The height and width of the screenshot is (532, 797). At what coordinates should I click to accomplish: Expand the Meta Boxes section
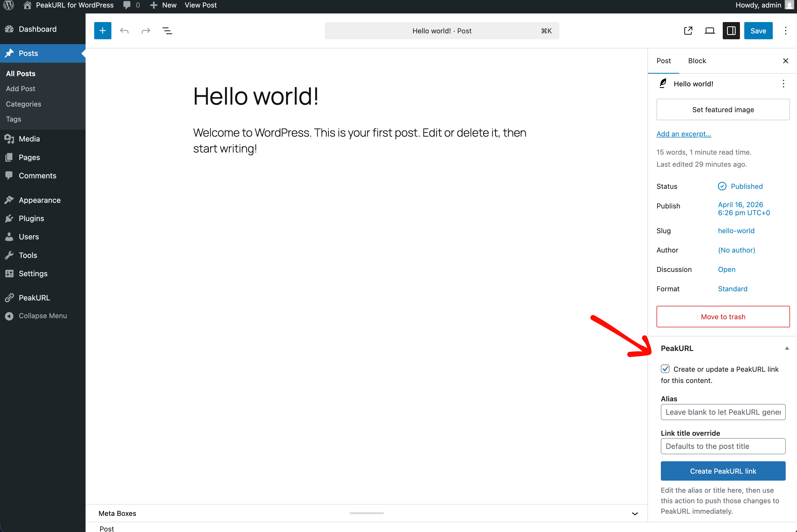tap(634, 513)
